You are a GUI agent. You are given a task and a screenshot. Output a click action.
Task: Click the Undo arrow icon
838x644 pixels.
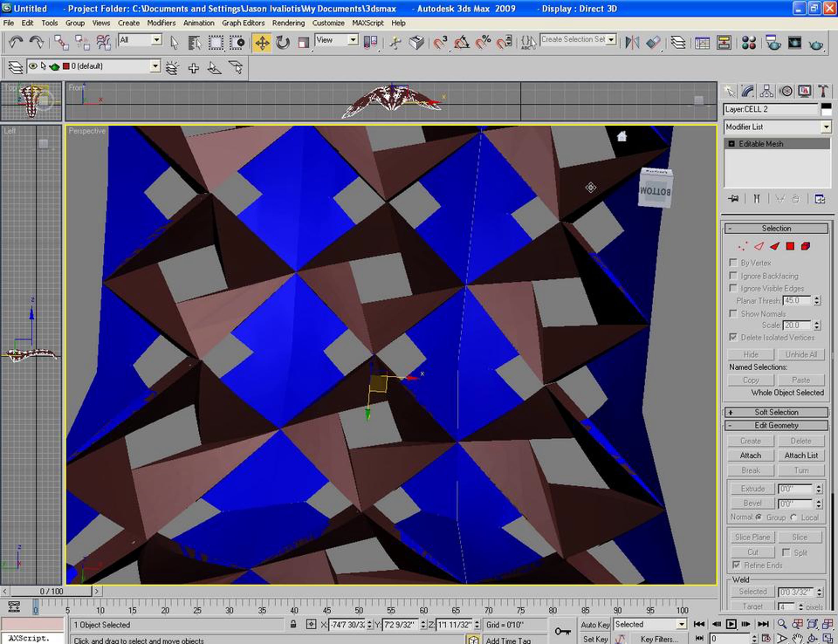click(16, 42)
